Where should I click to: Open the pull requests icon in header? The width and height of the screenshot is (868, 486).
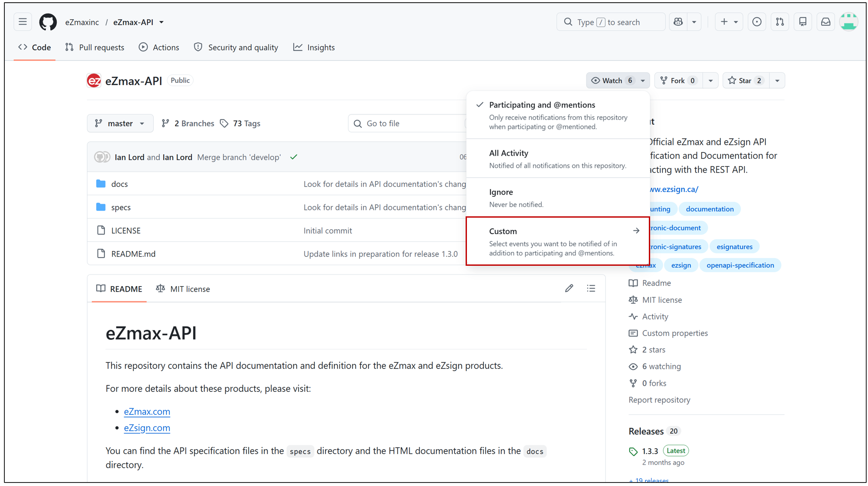[x=780, y=22]
